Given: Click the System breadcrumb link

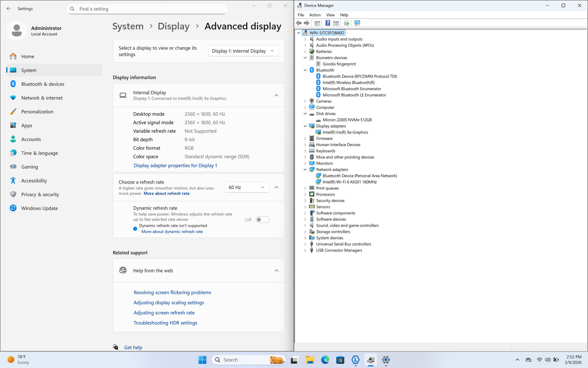Looking at the screenshot, I should (128, 26).
